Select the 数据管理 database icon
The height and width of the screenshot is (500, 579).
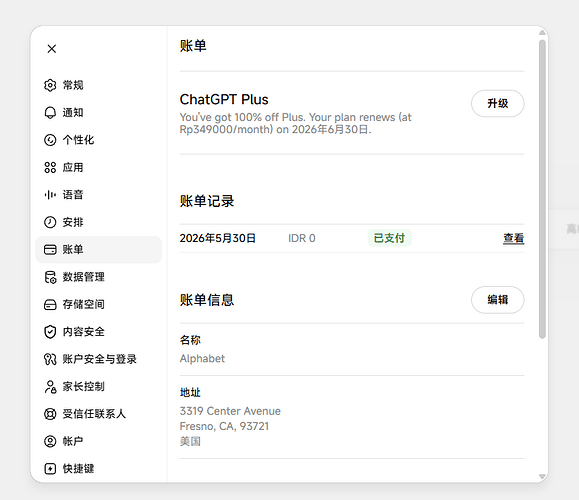click(50, 277)
